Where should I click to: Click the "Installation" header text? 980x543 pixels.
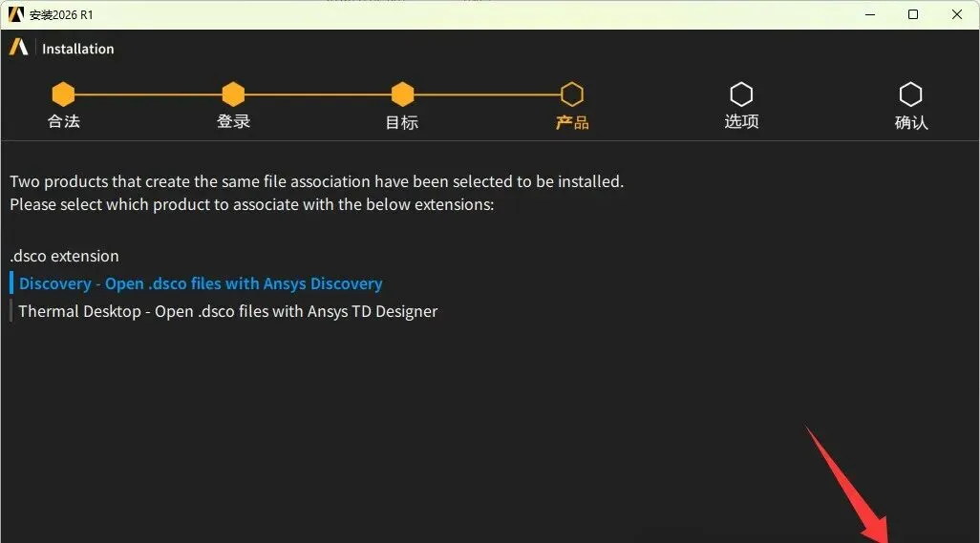[x=78, y=49]
